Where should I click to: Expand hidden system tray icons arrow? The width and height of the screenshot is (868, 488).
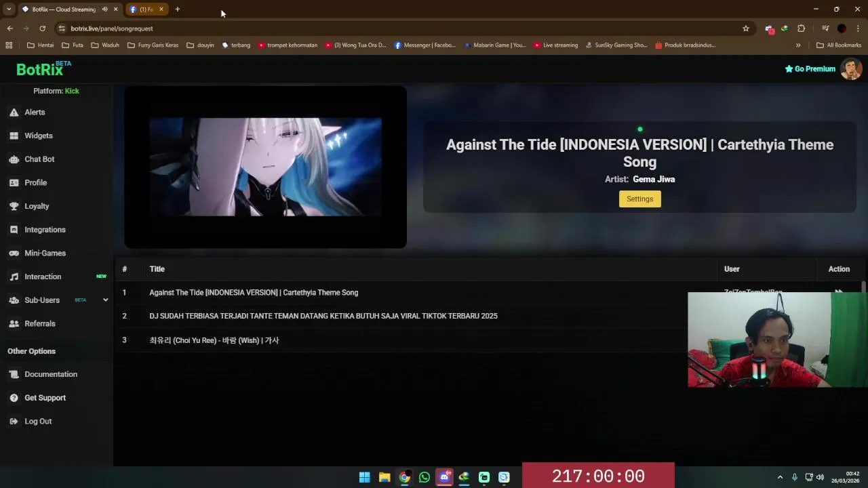click(x=780, y=477)
